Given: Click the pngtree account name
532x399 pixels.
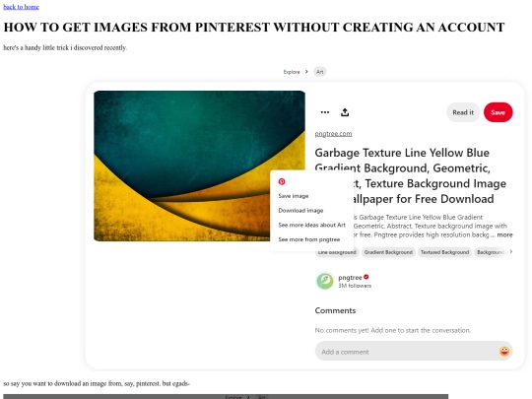Looking at the screenshot, I should [350, 278].
